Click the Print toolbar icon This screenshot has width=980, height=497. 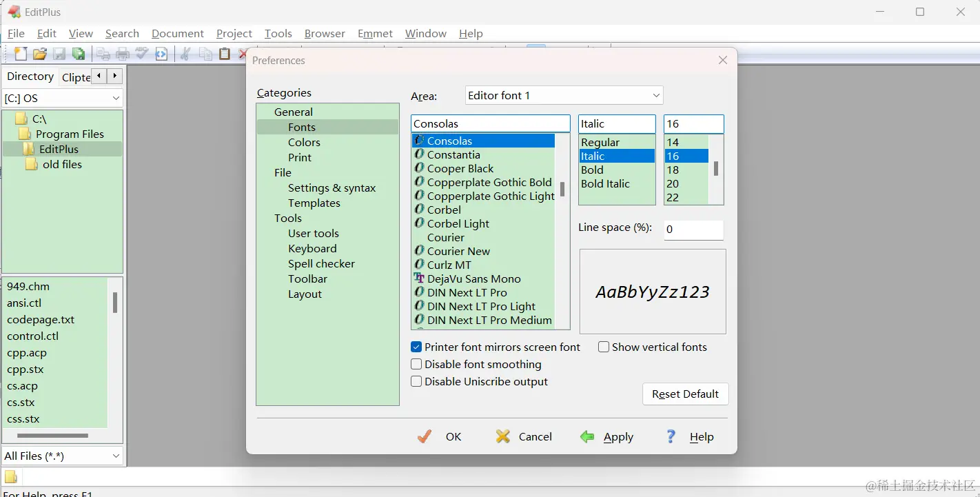pos(123,54)
